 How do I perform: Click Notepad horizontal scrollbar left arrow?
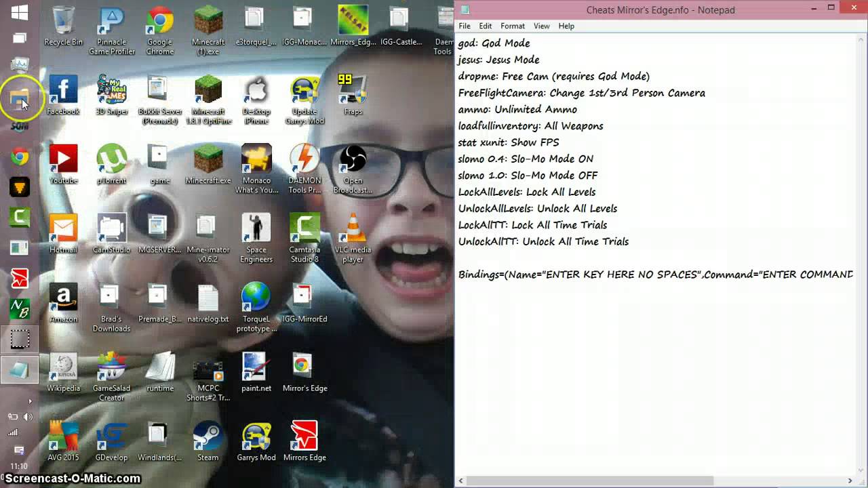click(x=461, y=481)
